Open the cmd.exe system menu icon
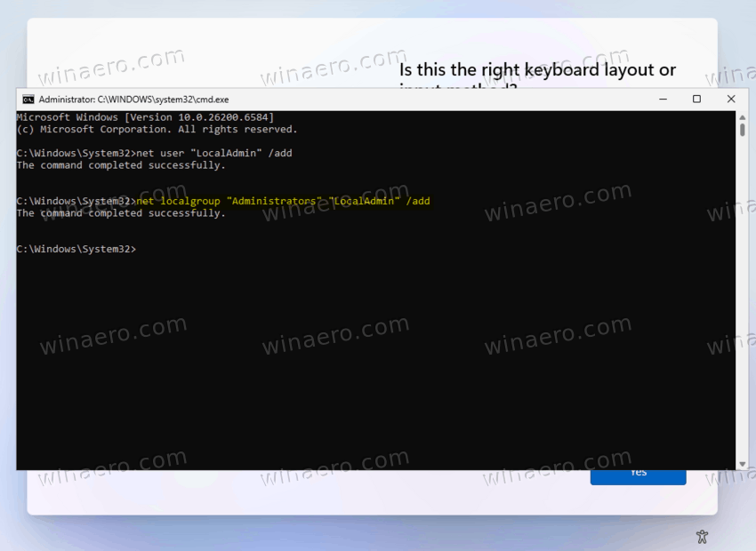Image resolution: width=756 pixels, height=551 pixels. 28,100
